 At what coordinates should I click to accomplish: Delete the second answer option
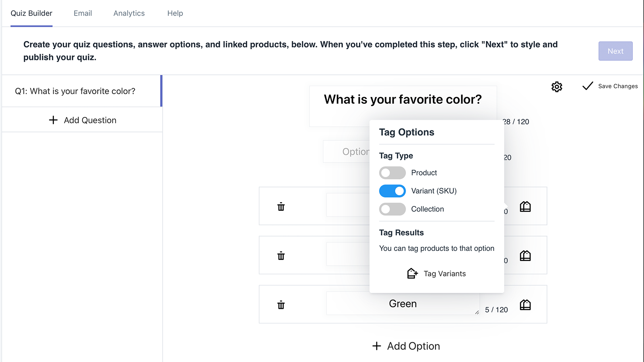(x=281, y=256)
